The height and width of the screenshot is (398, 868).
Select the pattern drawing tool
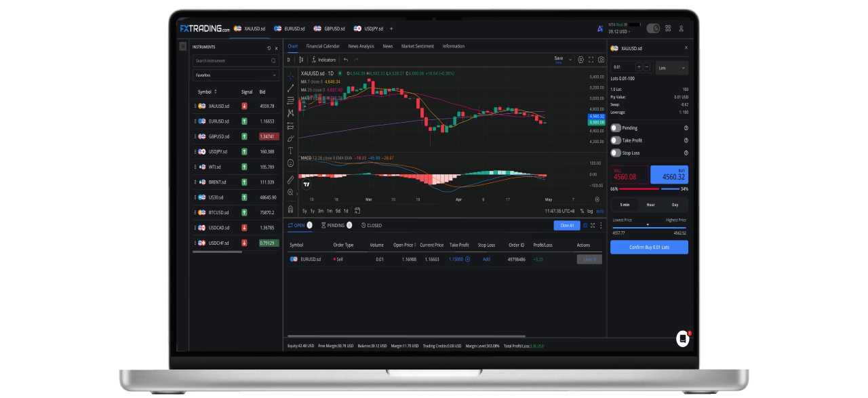click(x=291, y=113)
